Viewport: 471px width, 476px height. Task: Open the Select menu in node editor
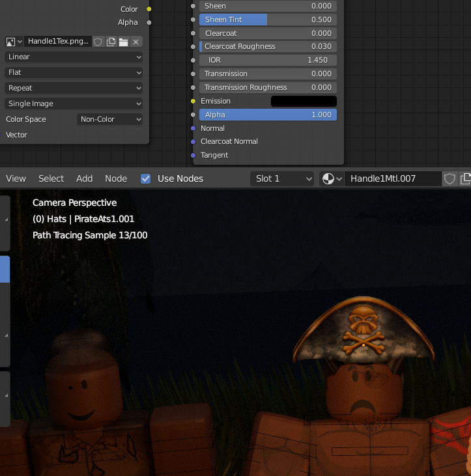coord(51,178)
